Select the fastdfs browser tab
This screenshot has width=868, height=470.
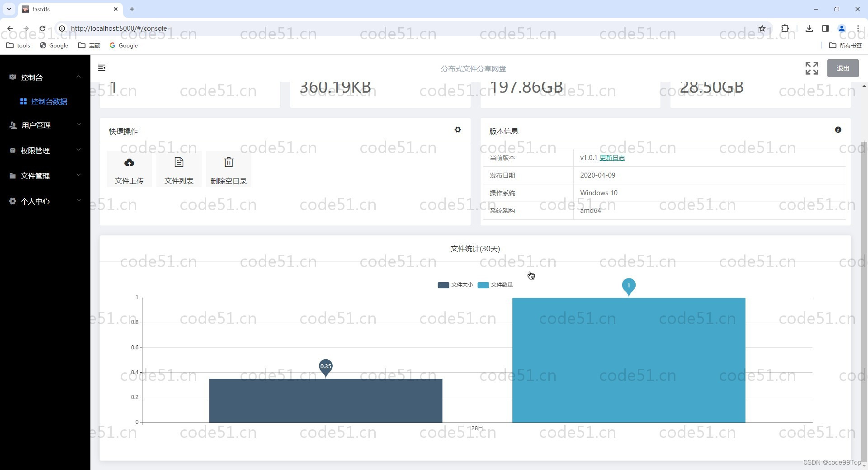[70, 9]
